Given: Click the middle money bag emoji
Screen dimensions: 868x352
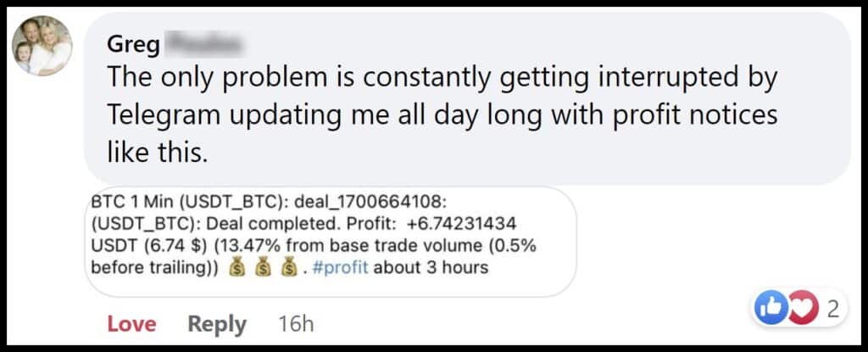Looking at the screenshot, I should [x=264, y=267].
